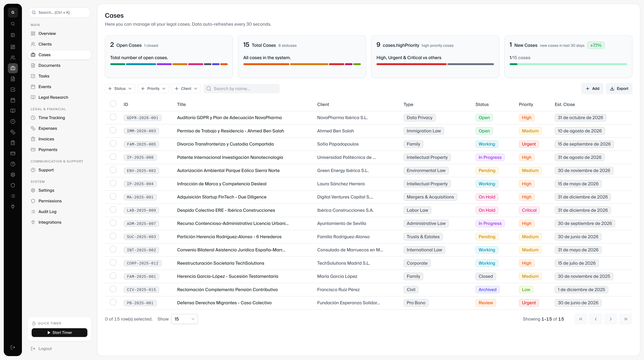Open the rows-per-page Show dropdown

coord(184,319)
